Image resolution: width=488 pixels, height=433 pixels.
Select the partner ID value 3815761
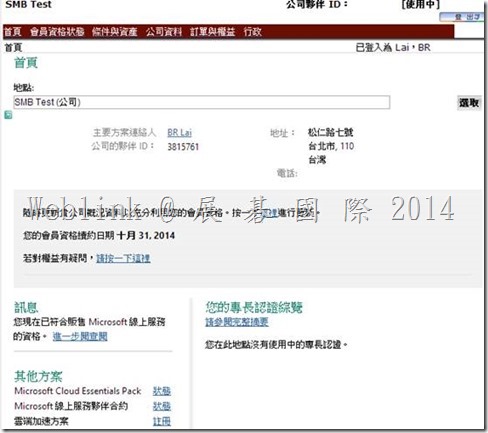tap(183, 147)
